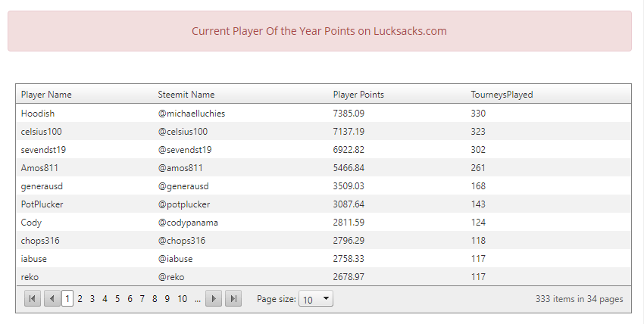Go to page 10
The image size is (644, 324).
(x=183, y=299)
